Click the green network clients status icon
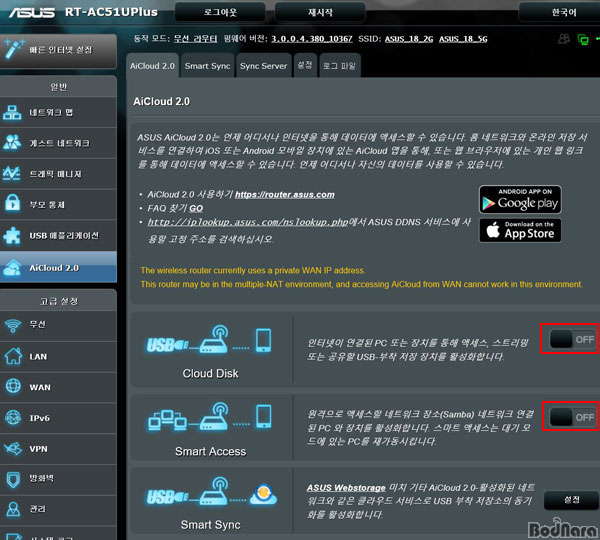The height and width of the screenshot is (540, 600). pos(583,39)
